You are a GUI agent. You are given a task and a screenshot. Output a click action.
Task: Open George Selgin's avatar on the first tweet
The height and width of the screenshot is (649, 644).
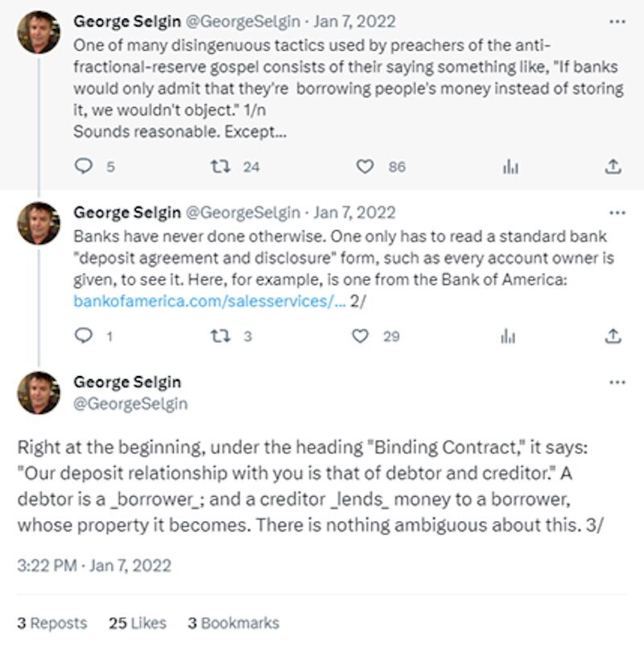coord(39,32)
